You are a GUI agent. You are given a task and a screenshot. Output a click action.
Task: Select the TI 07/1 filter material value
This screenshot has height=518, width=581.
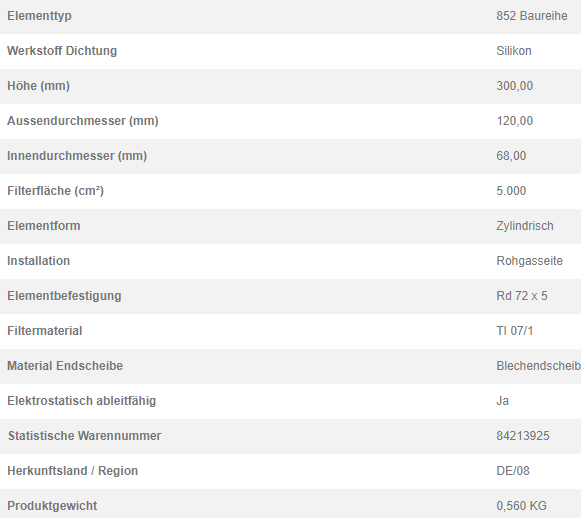coord(515,331)
